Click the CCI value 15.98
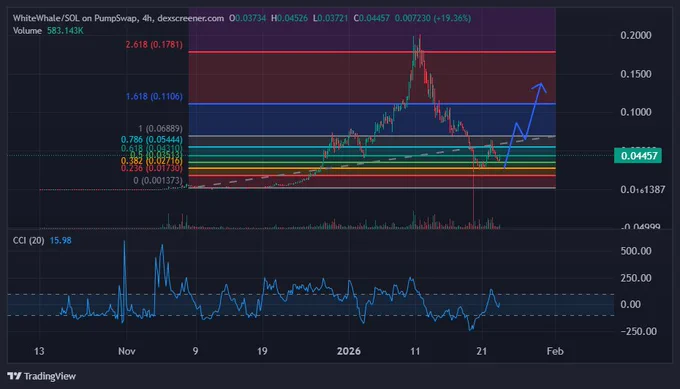The height and width of the screenshot is (389, 680). [60, 240]
